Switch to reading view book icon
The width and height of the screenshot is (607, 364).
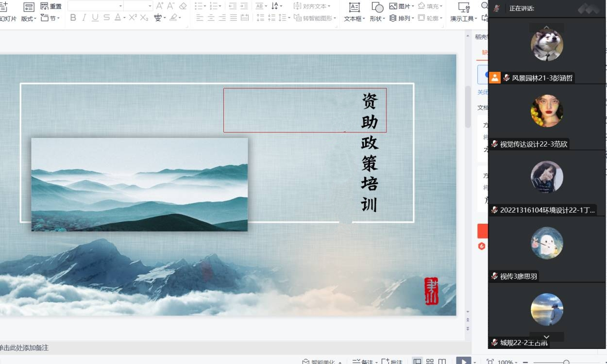442,362
